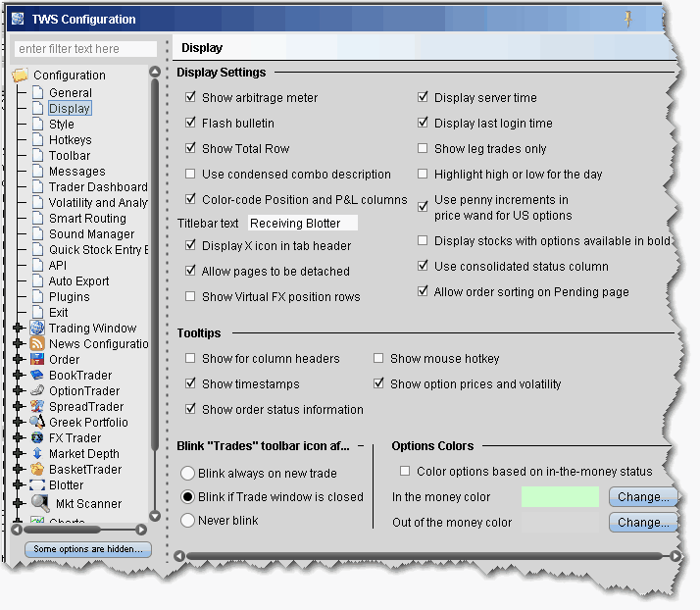Viewport: 700px width, 610px height.
Task: Click the pin icon in the title bar
Action: (628, 19)
